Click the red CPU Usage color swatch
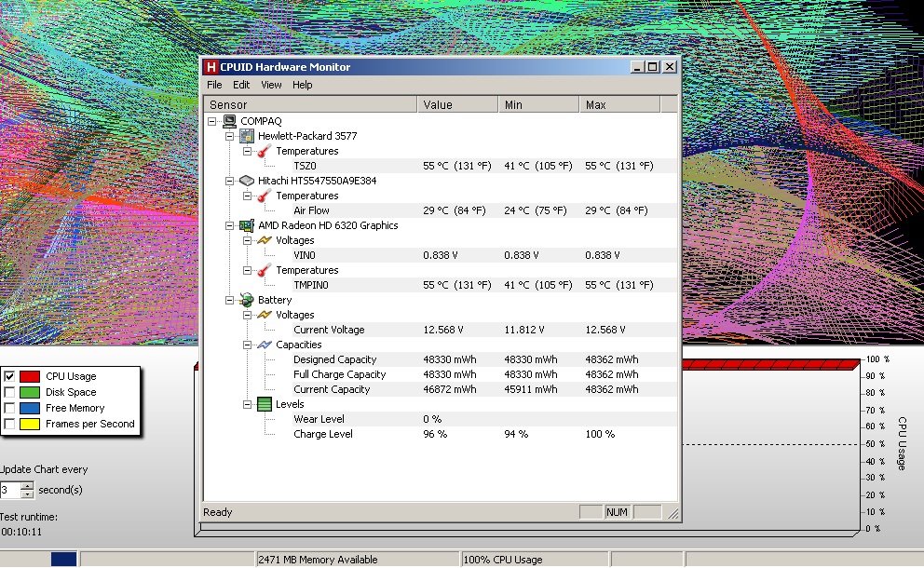 click(x=30, y=376)
